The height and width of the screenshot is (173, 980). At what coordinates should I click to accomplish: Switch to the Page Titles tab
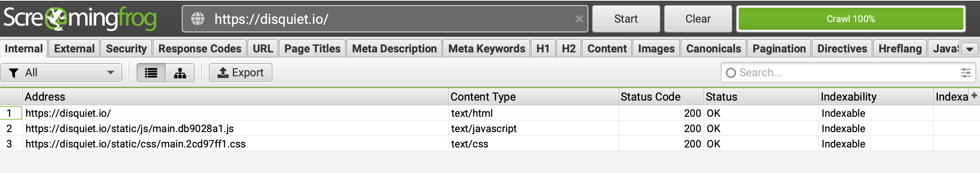[x=312, y=49]
